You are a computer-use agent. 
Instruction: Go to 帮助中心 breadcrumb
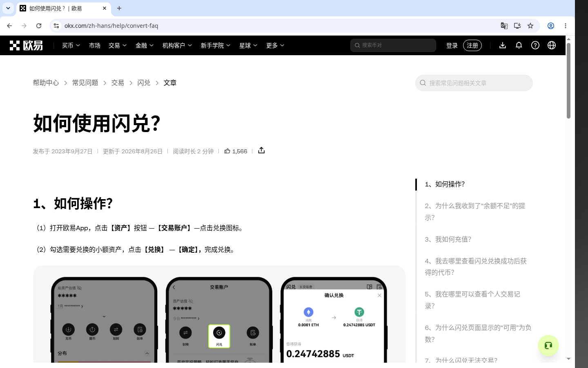coord(46,83)
